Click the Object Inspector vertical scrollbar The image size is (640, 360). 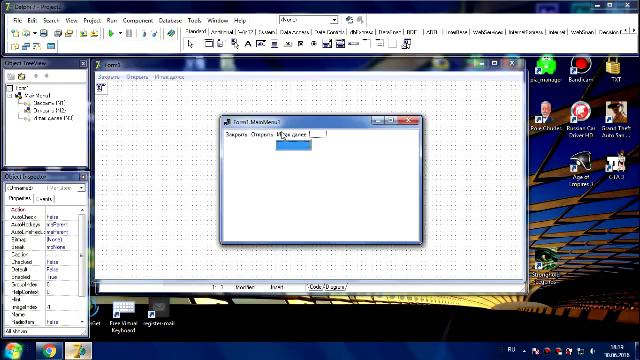82,265
